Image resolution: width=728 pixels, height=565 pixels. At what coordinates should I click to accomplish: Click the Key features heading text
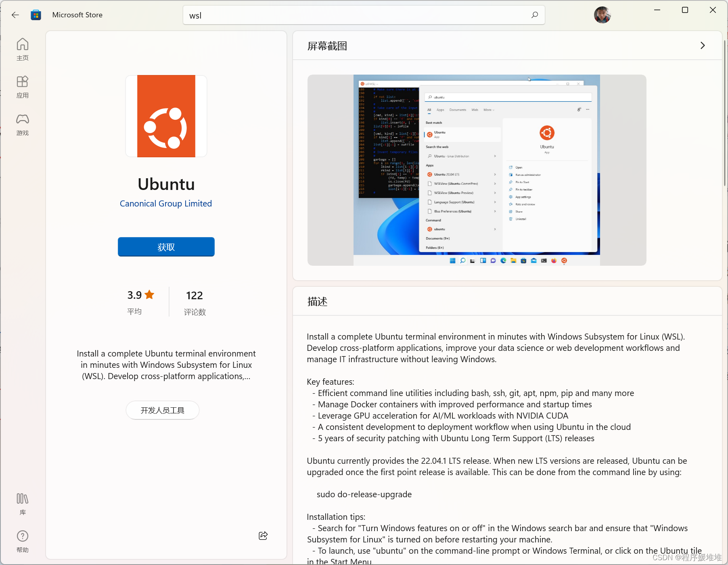point(331,382)
